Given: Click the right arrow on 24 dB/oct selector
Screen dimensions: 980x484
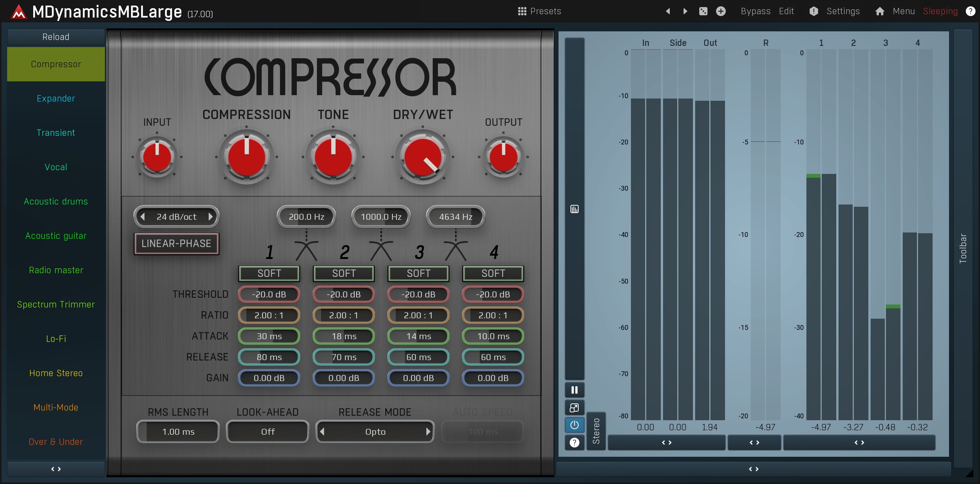Looking at the screenshot, I should point(211,216).
